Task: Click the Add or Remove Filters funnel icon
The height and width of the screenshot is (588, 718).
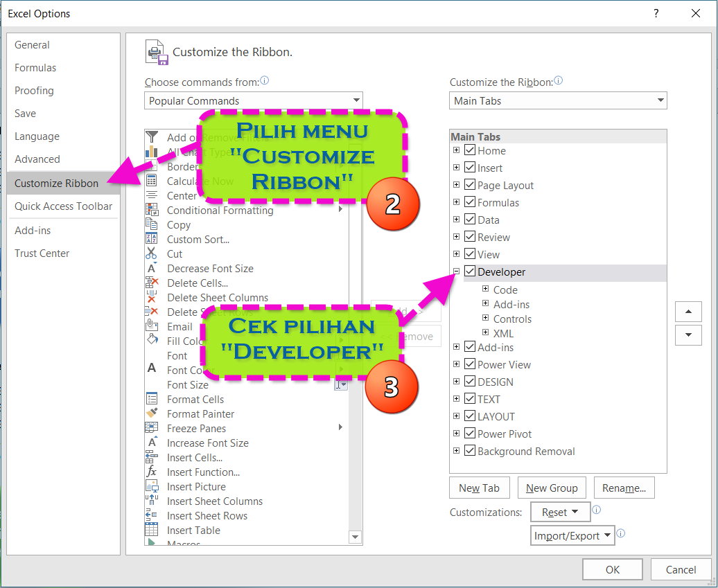Action: 152,137
